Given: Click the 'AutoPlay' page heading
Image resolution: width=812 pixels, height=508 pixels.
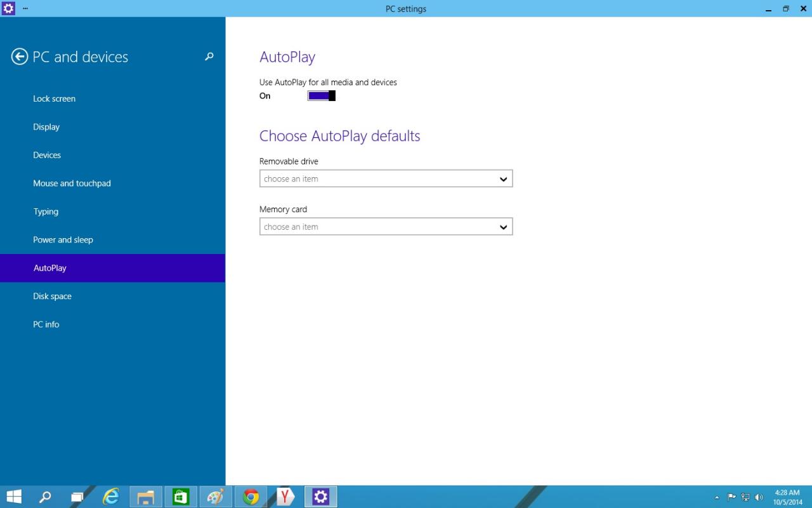Looking at the screenshot, I should point(287,57).
